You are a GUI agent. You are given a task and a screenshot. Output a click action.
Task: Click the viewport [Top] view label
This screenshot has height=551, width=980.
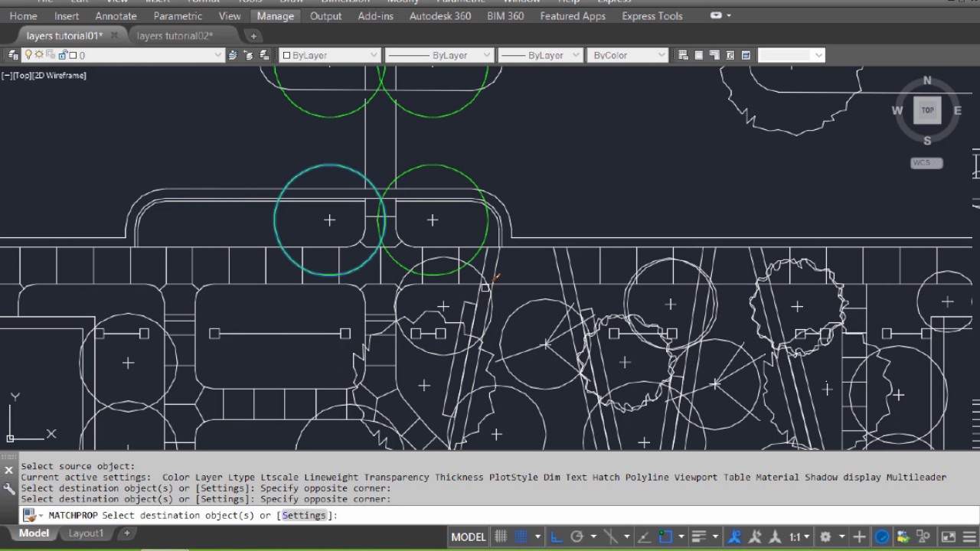click(24, 75)
